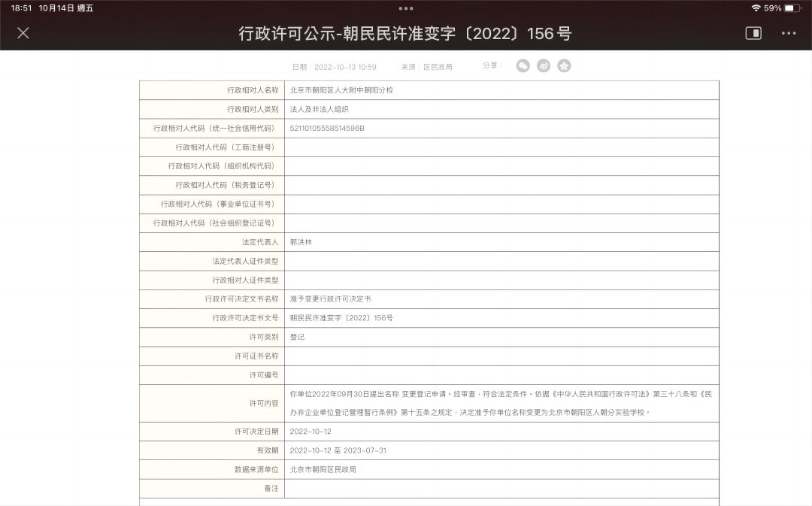Open the three-dot more options menu
Screen dimensions: 812x506
(788, 33)
